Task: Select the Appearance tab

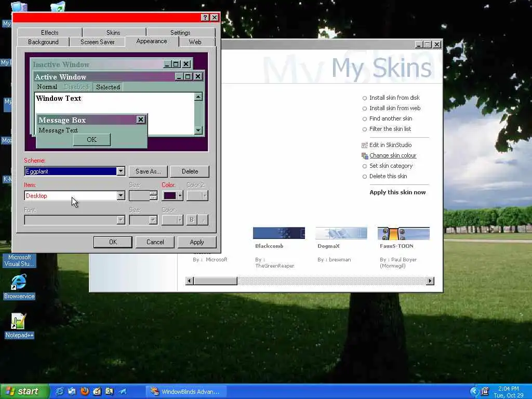Action: coord(152,42)
